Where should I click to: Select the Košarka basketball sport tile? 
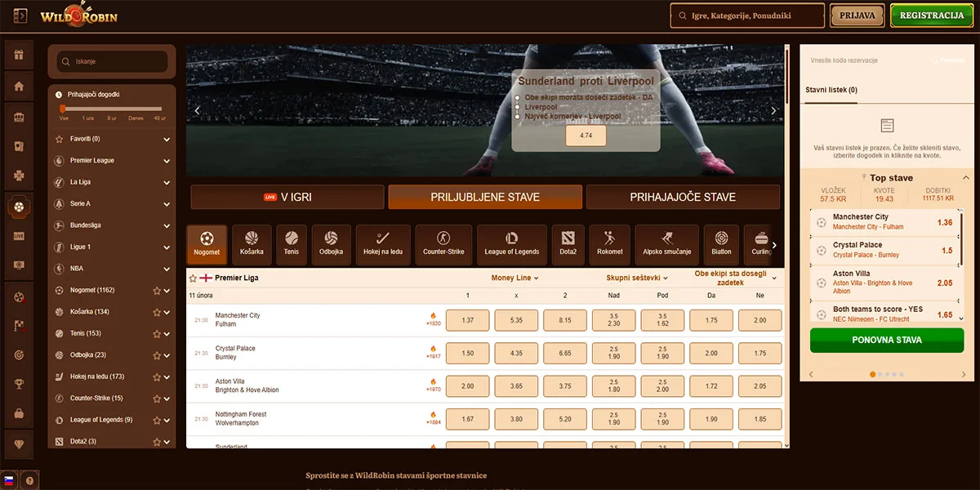[x=252, y=244]
